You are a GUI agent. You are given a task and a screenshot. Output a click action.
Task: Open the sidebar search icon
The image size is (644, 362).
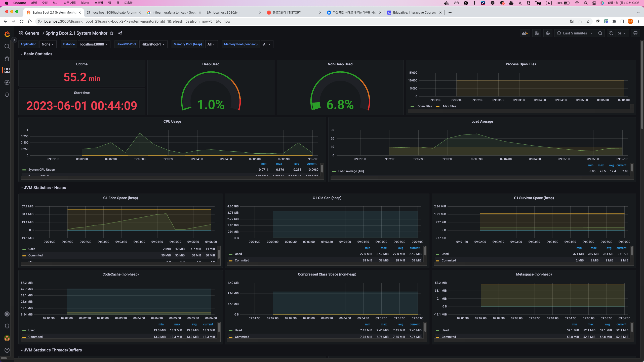click(x=7, y=46)
